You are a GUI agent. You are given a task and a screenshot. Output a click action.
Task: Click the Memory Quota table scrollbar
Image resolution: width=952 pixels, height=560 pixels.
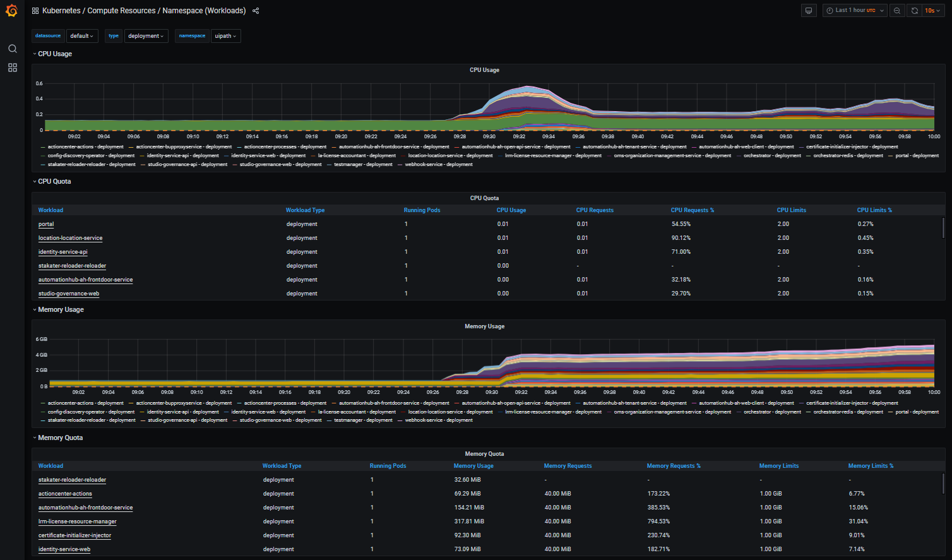(x=943, y=484)
